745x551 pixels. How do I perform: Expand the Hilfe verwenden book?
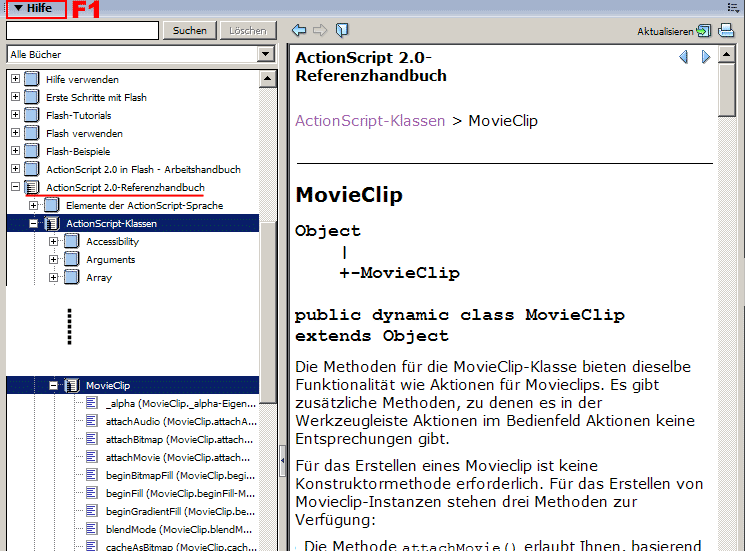coord(15,79)
